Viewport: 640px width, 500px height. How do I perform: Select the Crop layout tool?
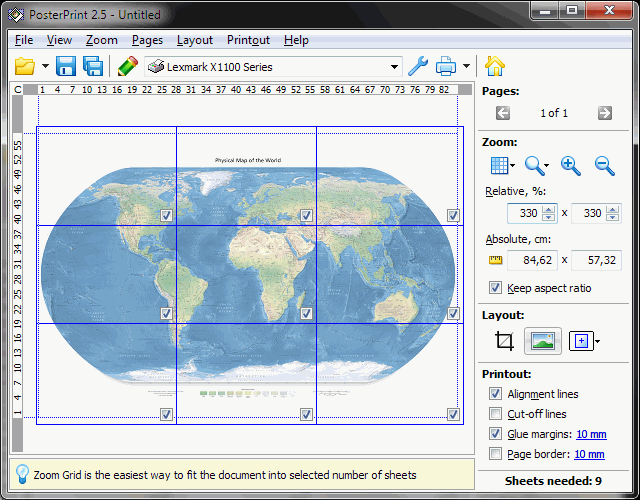pos(504,341)
